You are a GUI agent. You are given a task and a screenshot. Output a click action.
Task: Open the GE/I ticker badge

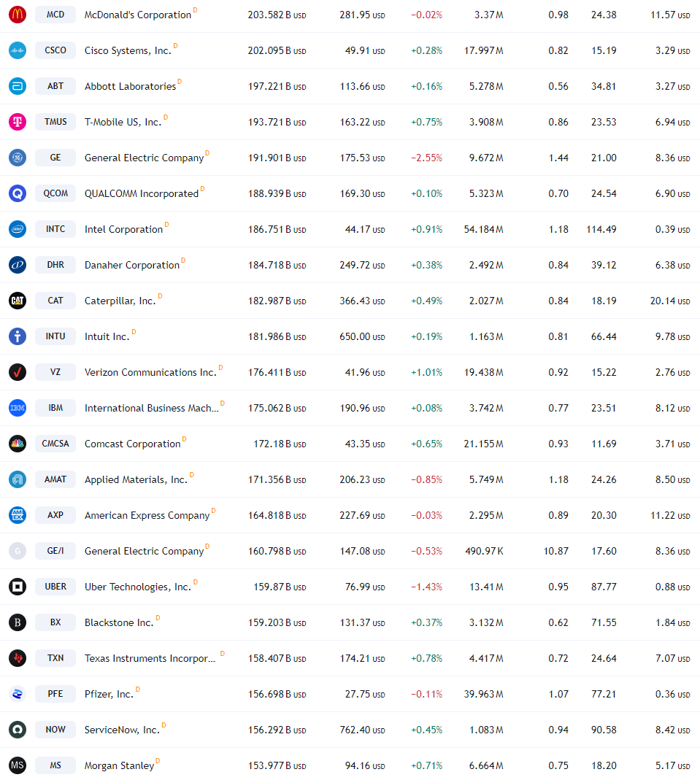[x=55, y=551]
